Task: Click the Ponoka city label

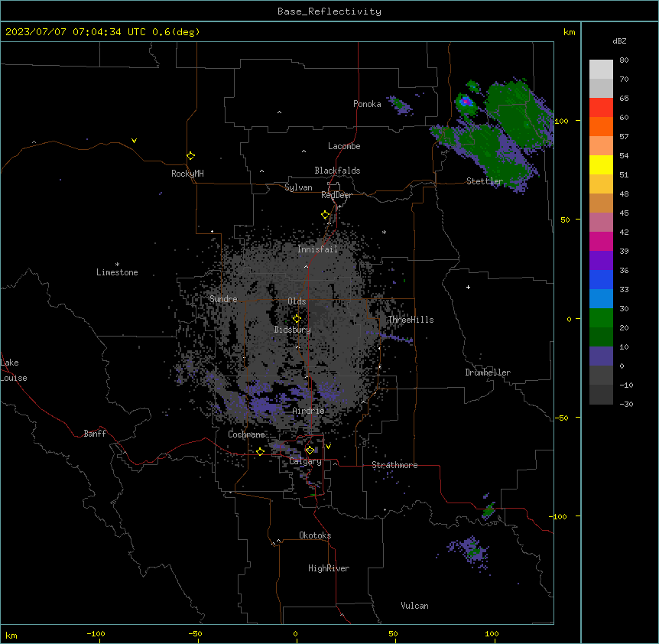Action: [367, 104]
